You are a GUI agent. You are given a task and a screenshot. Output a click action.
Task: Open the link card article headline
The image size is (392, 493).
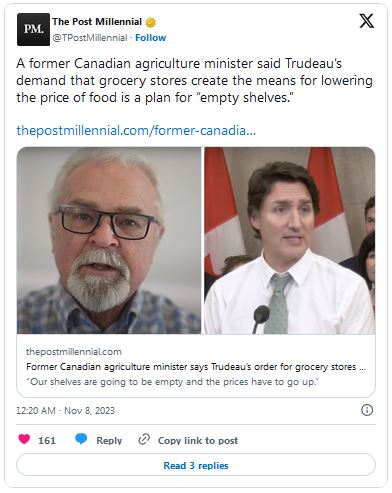click(196, 367)
